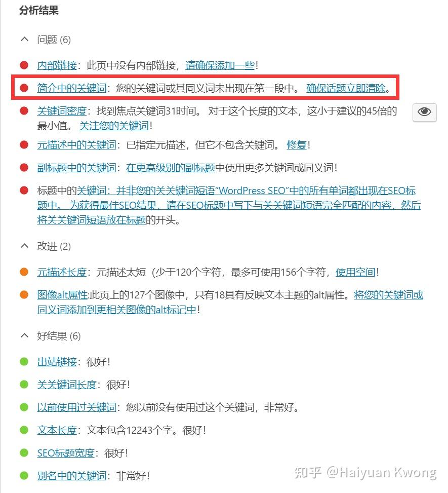The image size is (448, 493).
Task: Click the 确保话题立即清除 link
Action: click(346, 88)
